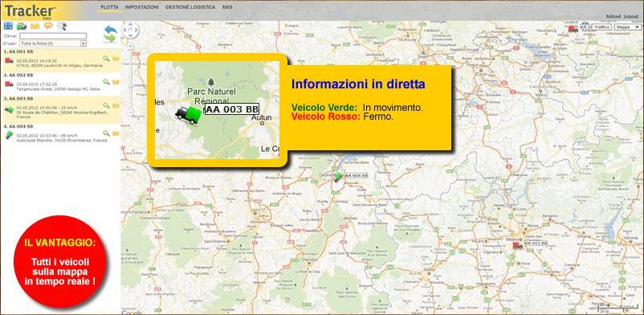Expand the Gruppi 'Tutta la flotta' dropdown
The image size is (644, 315).
pyautogui.click(x=52, y=43)
